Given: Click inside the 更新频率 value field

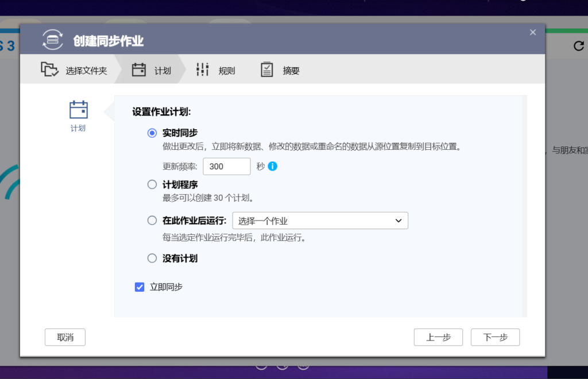Looking at the screenshot, I should tap(226, 167).
